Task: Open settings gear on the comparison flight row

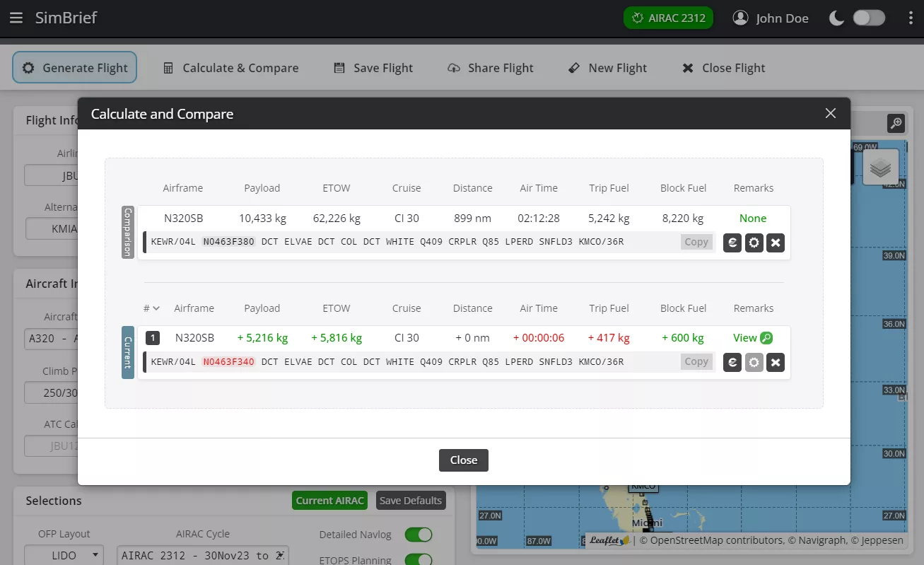Action: [x=754, y=242]
